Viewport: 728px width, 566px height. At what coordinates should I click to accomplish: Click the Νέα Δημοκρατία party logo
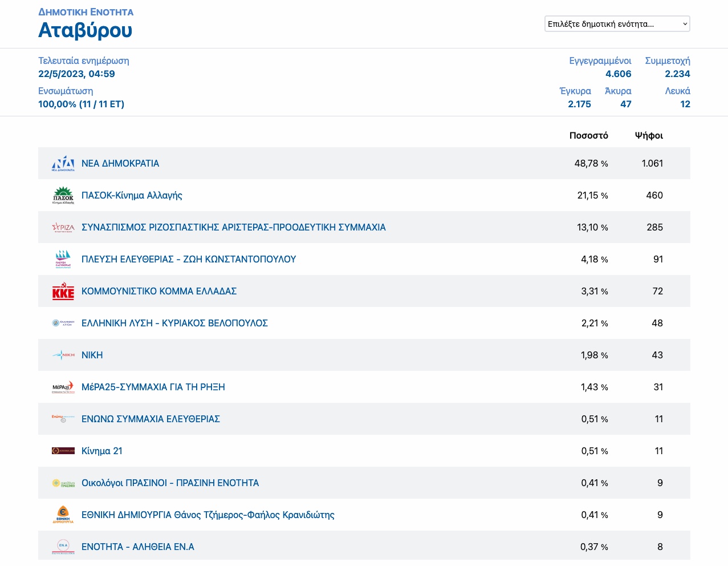tap(63, 163)
